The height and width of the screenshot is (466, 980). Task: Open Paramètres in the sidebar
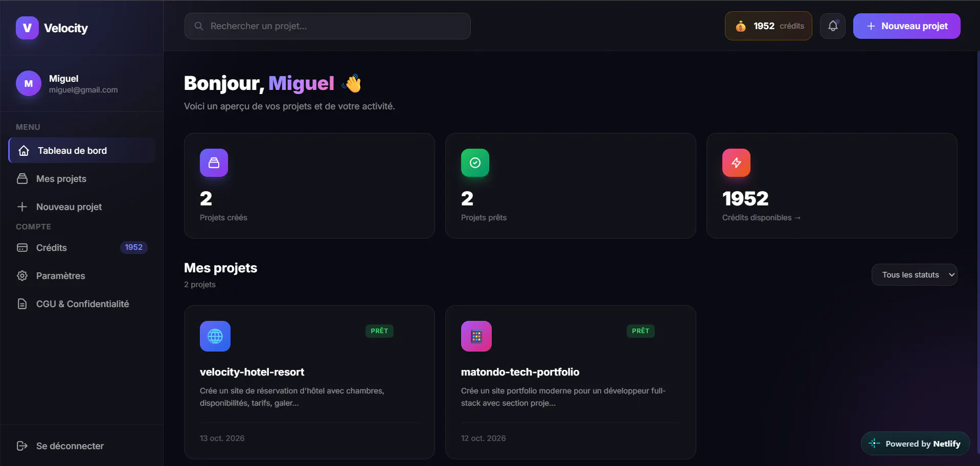pos(82,276)
